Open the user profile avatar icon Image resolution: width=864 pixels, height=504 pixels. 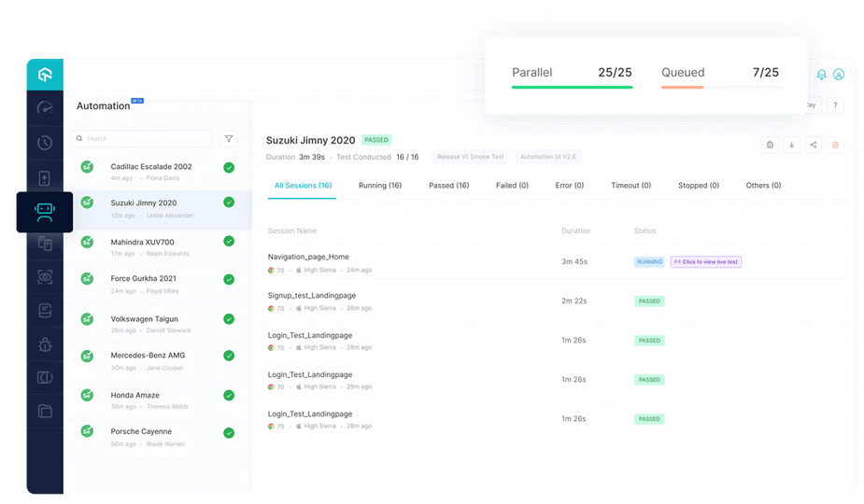839,75
